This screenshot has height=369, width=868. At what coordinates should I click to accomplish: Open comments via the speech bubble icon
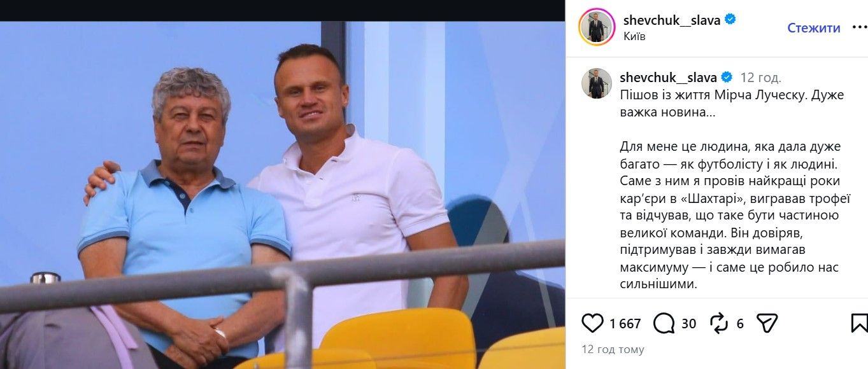pyautogui.click(x=664, y=323)
